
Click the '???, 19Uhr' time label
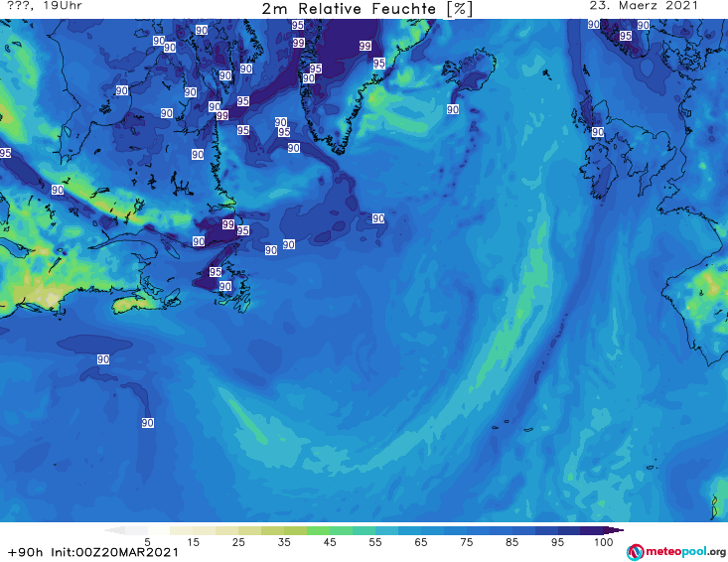[45, 6]
